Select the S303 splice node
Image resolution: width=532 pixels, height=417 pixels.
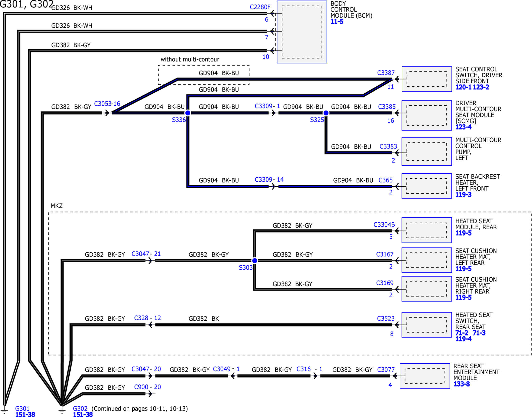pos(255,261)
